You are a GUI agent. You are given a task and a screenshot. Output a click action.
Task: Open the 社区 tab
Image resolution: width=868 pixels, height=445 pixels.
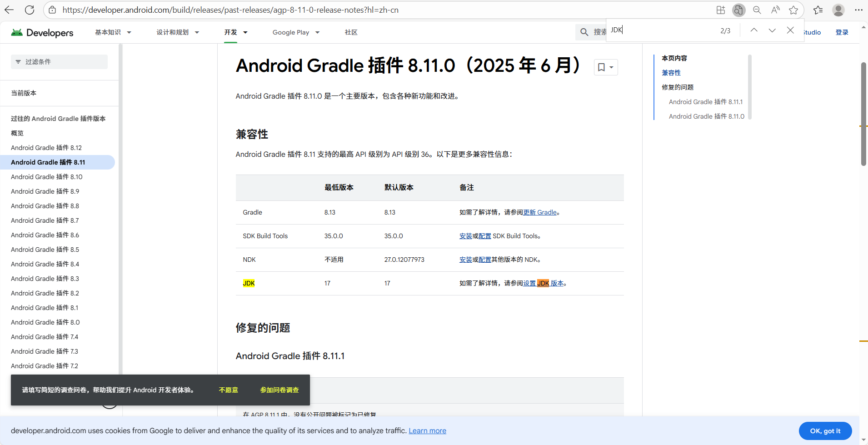pos(351,32)
